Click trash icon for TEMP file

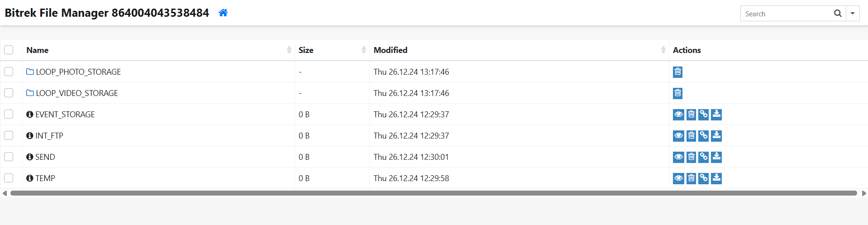[691, 178]
